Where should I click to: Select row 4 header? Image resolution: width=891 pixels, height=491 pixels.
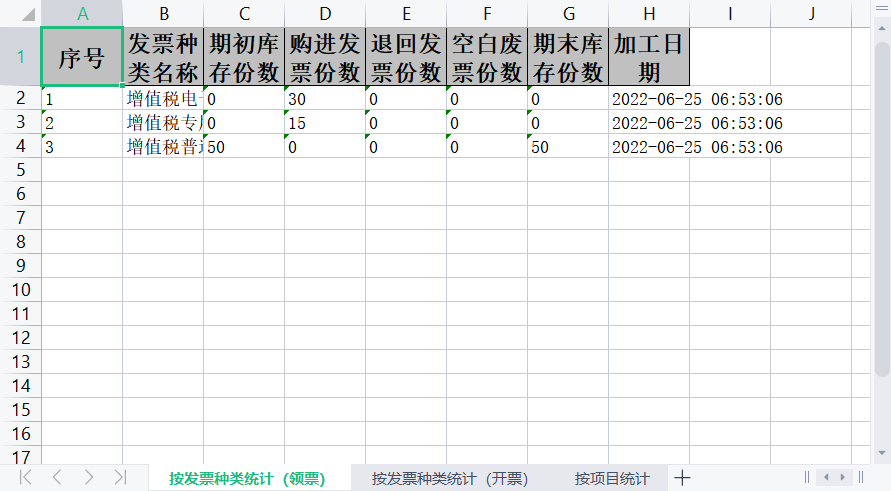point(20,145)
